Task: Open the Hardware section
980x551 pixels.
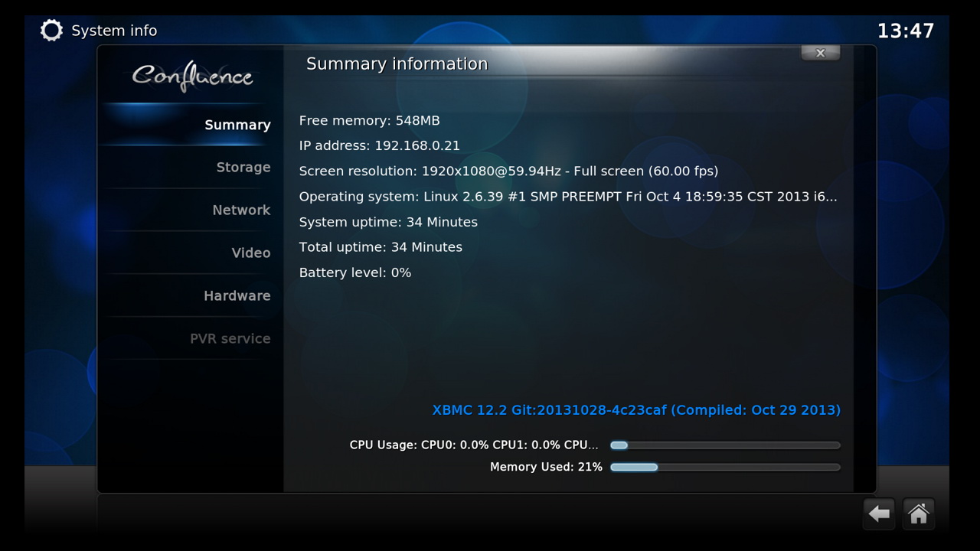Action: tap(189, 296)
